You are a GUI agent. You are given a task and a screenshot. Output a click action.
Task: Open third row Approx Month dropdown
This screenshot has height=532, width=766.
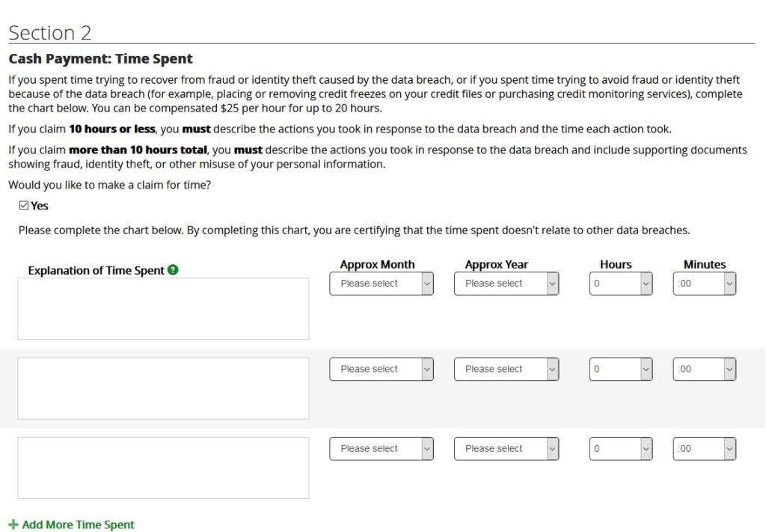pyautogui.click(x=381, y=449)
